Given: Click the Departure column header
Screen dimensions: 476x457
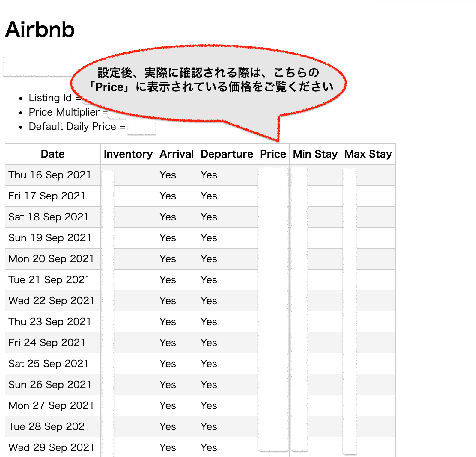Looking at the screenshot, I should coord(227,154).
